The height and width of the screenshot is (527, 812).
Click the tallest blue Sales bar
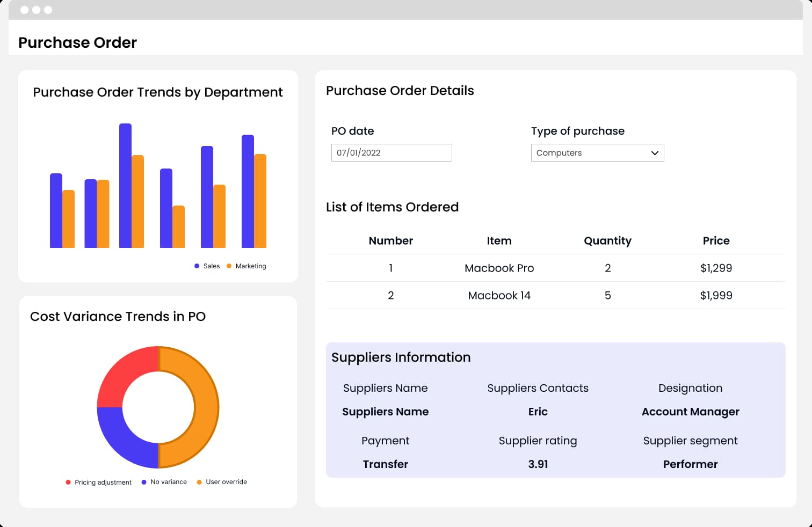click(x=125, y=185)
